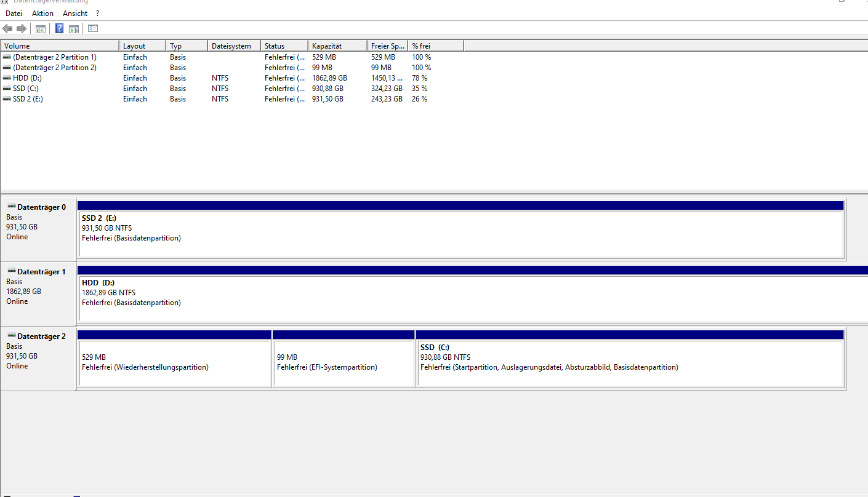Toggle the action pane show/hide icon
Image resolution: width=868 pixels, height=497 pixels.
coord(74,28)
